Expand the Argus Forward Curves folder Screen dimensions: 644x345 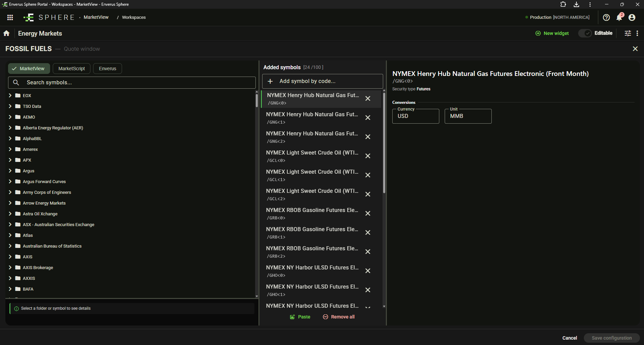(x=10, y=181)
